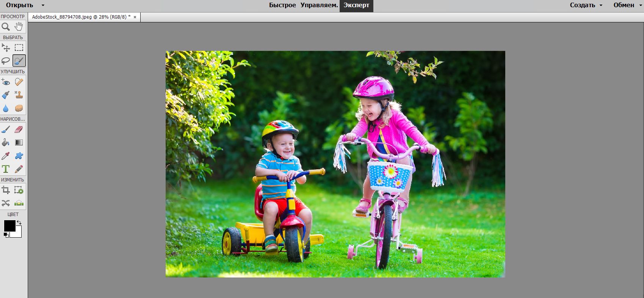This screenshot has width=644, height=298.
Task: Swap foreground and background colors
Action: click(x=19, y=223)
